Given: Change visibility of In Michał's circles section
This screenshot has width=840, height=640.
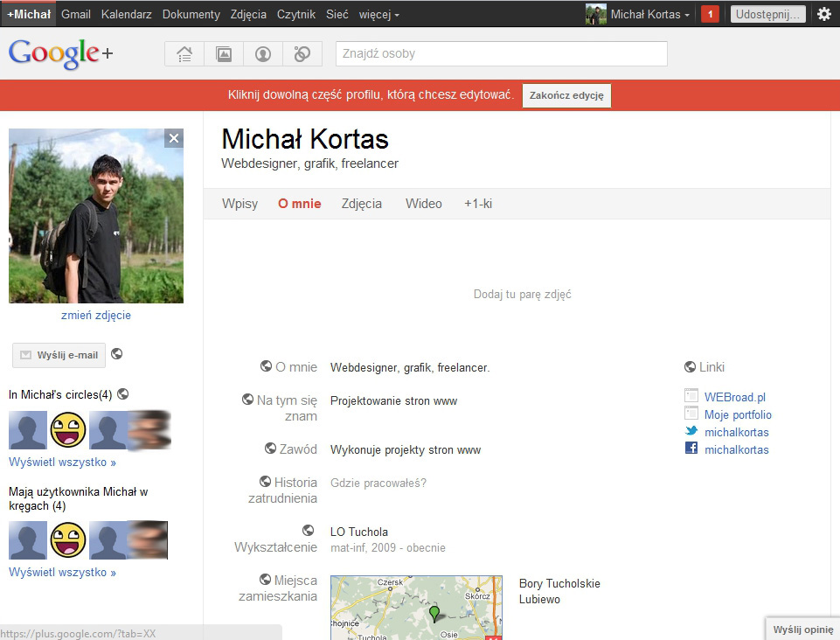Looking at the screenshot, I should click(123, 393).
